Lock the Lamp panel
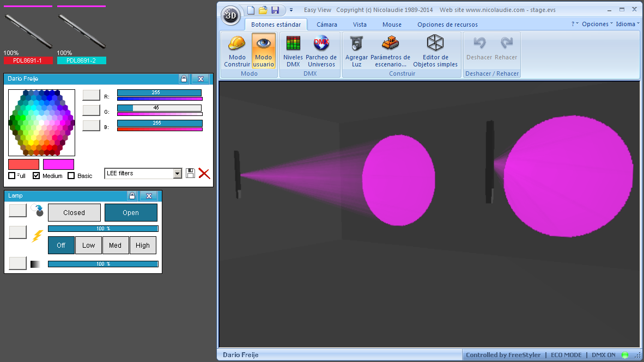Viewport: 644px width, 362px height. [x=132, y=196]
